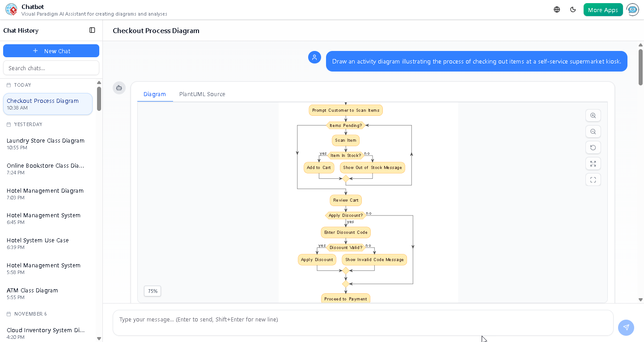Select the Diagram tab
Image resolution: width=644 pixels, height=342 pixels.
[155, 94]
